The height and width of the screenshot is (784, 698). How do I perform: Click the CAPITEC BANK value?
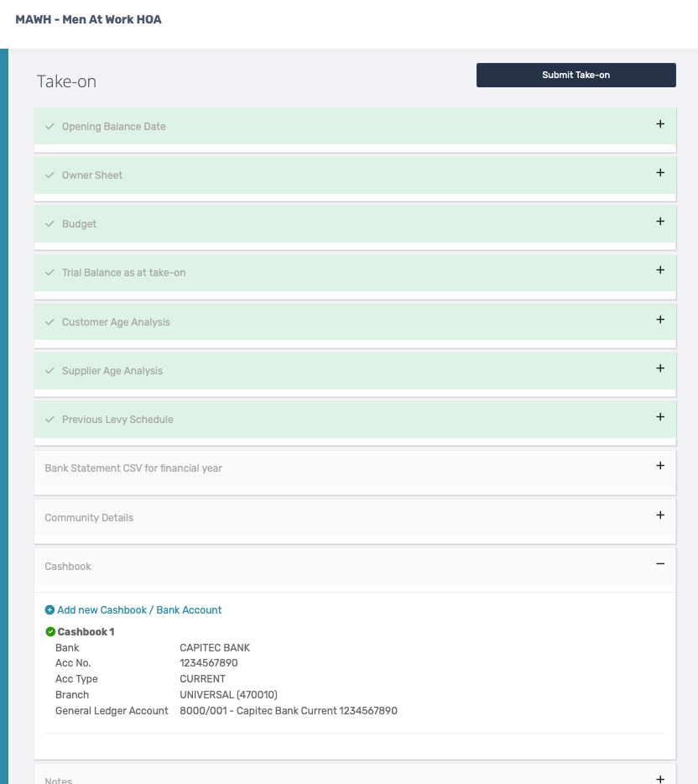(215, 647)
